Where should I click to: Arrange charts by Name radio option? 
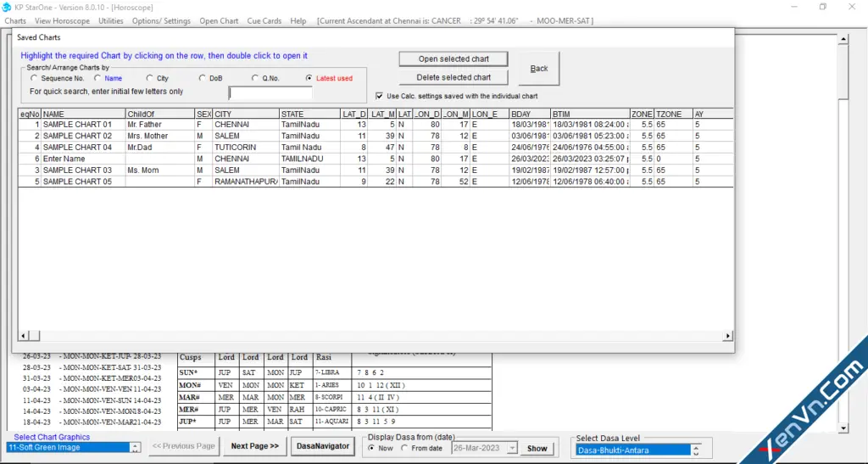pos(97,78)
